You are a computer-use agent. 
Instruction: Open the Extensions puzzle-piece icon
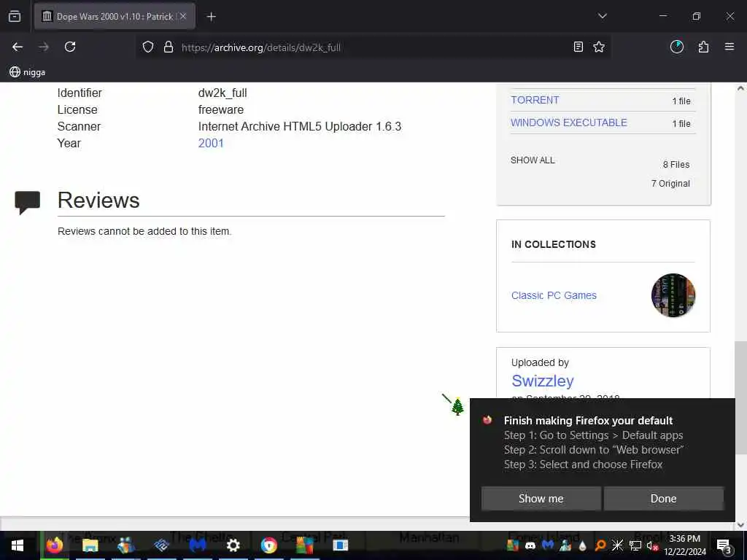point(703,47)
